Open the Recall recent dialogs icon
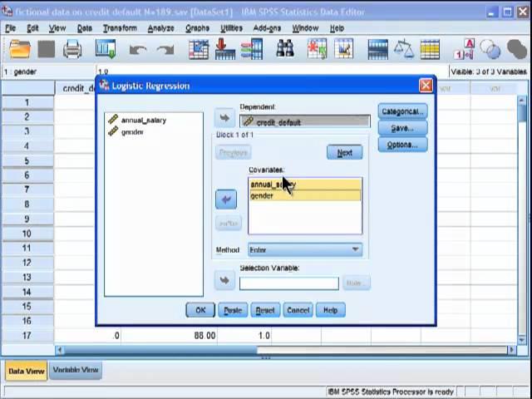This screenshot has width=532, height=399. [106, 48]
